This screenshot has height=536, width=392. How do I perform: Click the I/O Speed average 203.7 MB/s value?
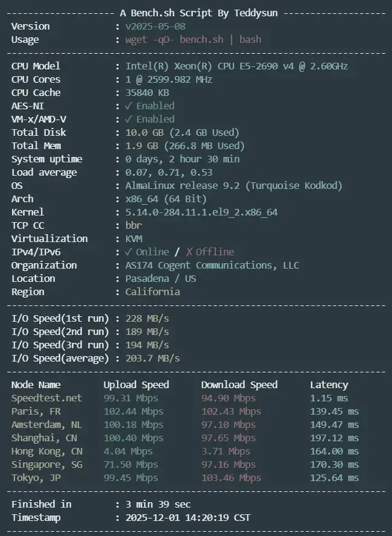153,358
